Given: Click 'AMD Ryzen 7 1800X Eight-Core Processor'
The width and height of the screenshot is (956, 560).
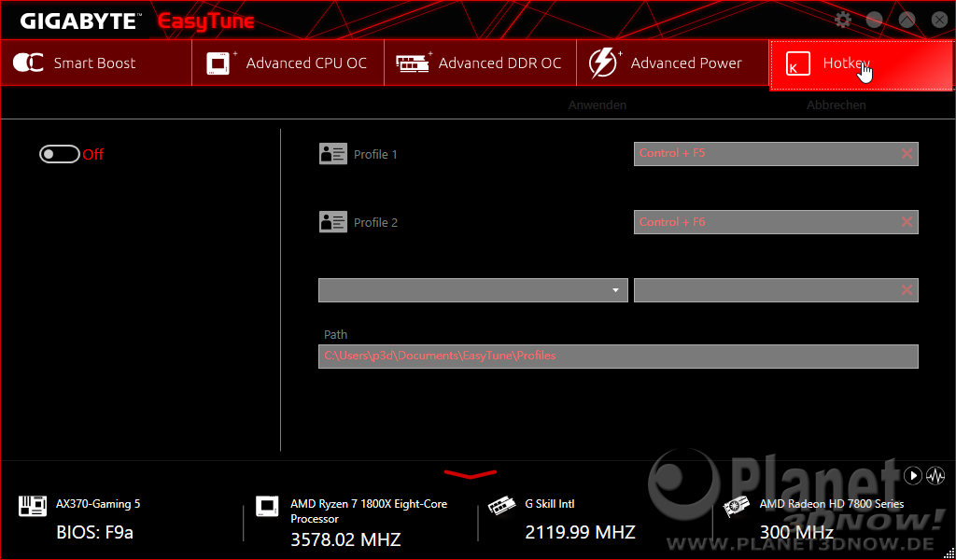Looking at the screenshot, I should coord(368,511).
